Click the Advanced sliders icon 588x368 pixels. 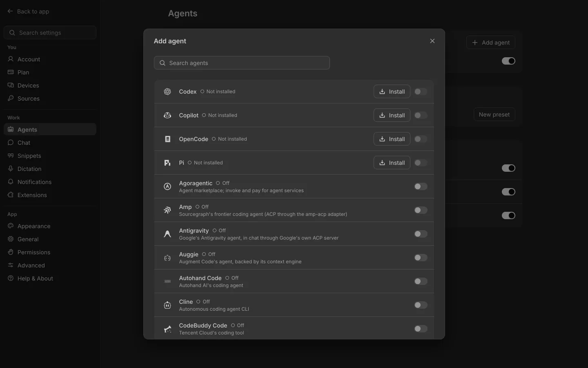pyautogui.click(x=11, y=265)
